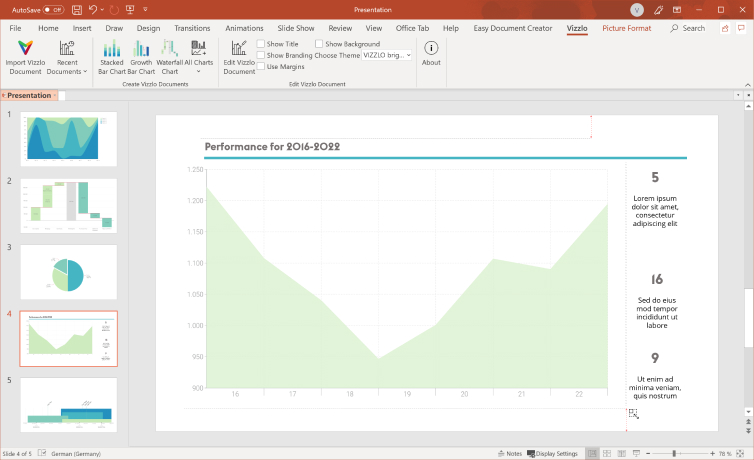754x460 pixels.
Task: Click Edit Vizzlo Document button
Action: pyautogui.click(x=239, y=58)
